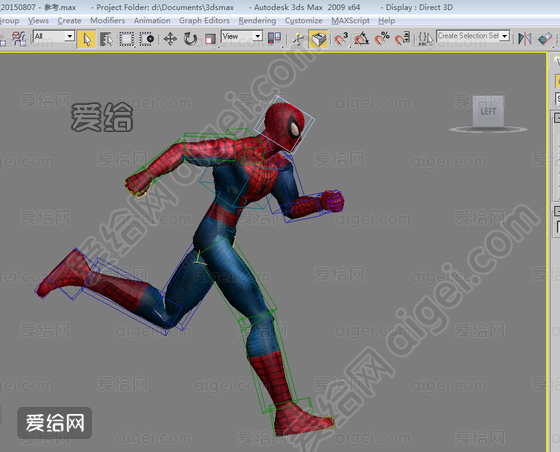Activate Select and Move tool
560x452 pixels.
click(x=170, y=39)
